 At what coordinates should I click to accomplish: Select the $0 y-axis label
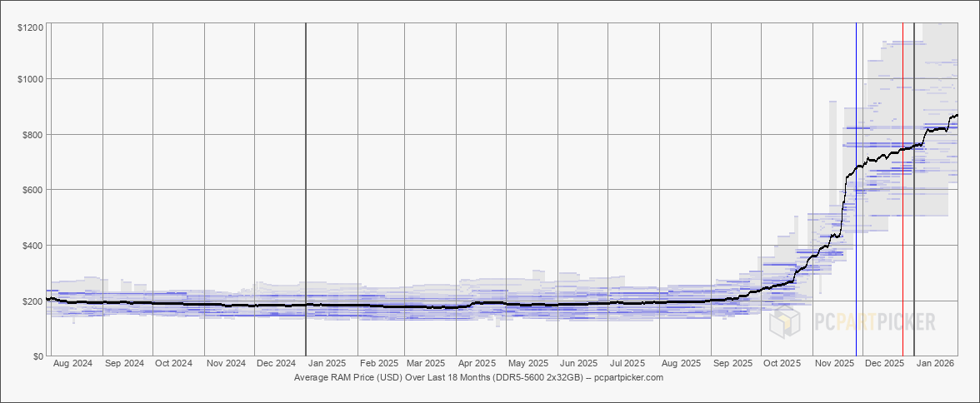(38, 356)
